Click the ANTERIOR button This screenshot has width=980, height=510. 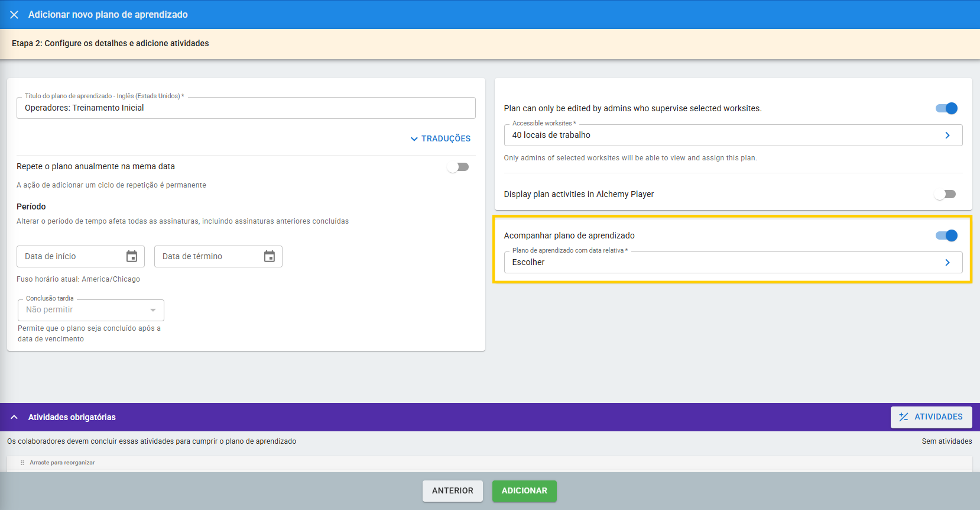point(452,491)
